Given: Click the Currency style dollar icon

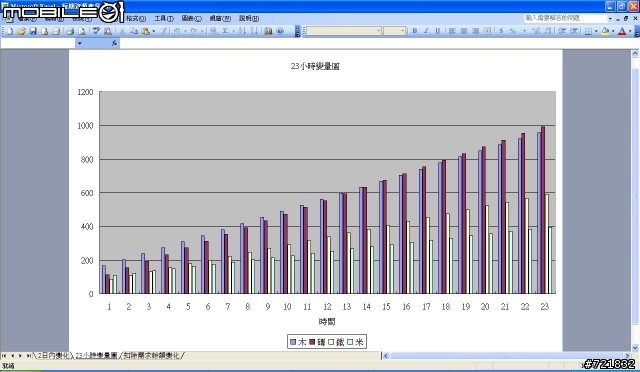Looking at the screenshot, I should (501, 31).
